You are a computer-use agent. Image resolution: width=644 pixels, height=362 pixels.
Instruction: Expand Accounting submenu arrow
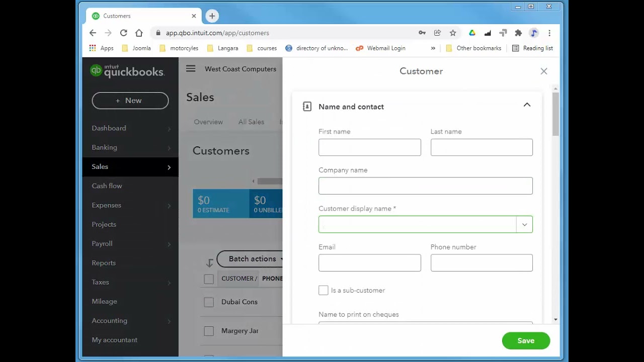tap(169, 321)
